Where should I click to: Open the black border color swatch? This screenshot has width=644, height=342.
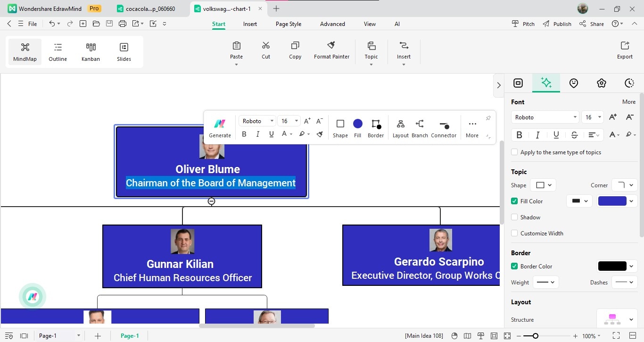tap(612, 266)
